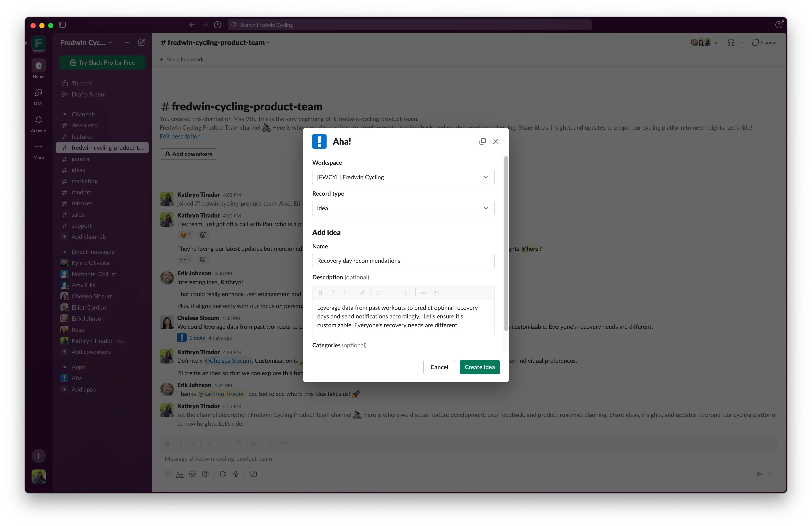Toggle italic formatting in the message composer
The height and width of the screenshot is (526, 812).
[x=180, y=444]
